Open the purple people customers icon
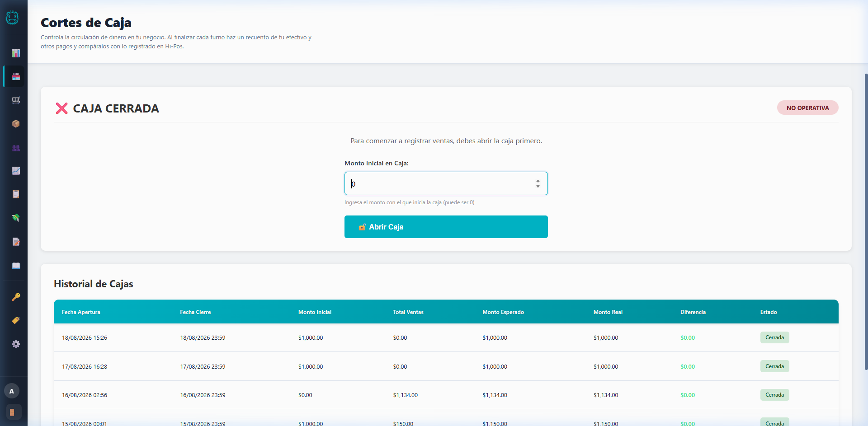868x426 pixels. click(x=16, y=148)
